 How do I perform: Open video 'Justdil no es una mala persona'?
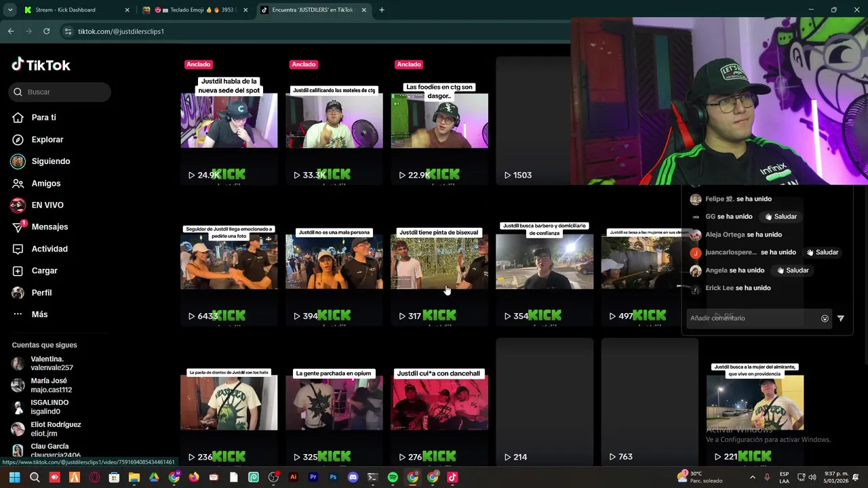[334, 262]
